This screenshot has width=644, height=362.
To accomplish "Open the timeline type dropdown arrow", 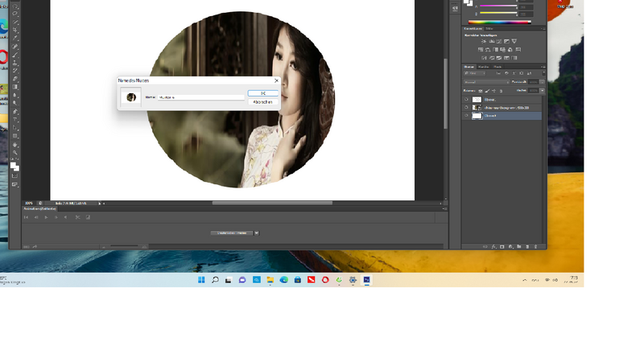I will click(257, 233).
